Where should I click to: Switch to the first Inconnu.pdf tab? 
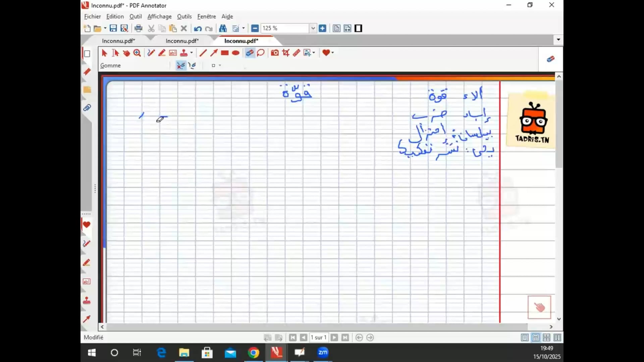[118, 41]
